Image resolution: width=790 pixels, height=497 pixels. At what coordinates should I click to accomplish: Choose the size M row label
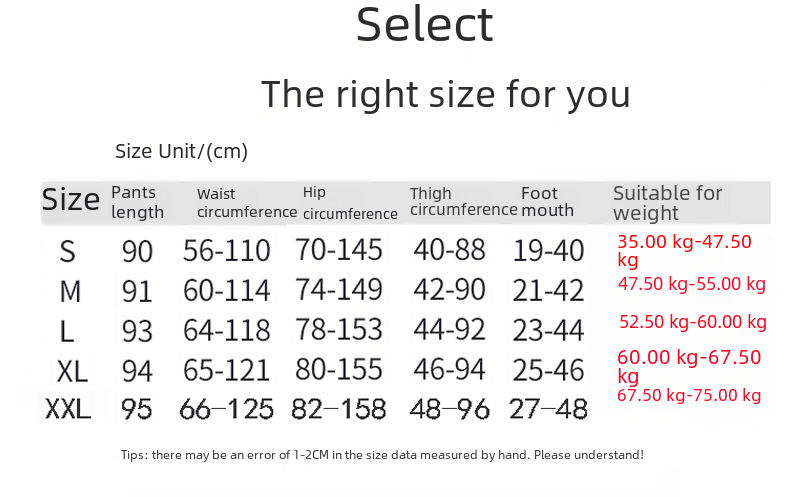(x=70, y=291)
